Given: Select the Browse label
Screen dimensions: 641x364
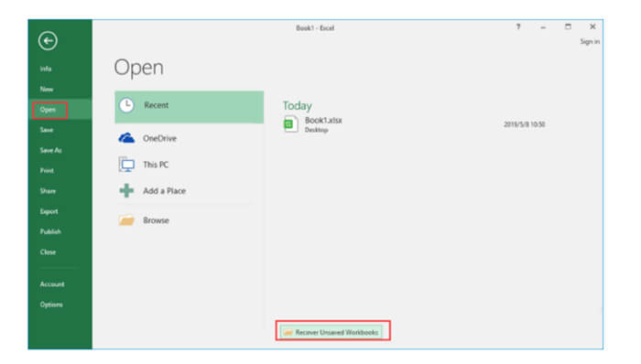Looking at the screenshot, I should (x=157, y=220).
